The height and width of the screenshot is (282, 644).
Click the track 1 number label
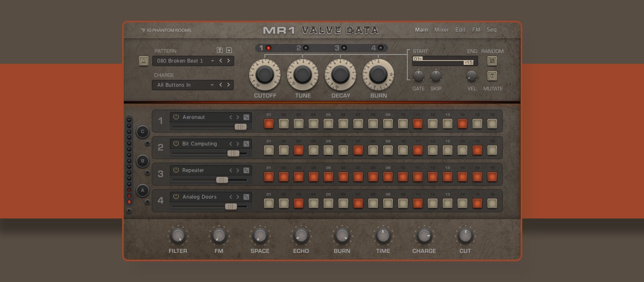click(x=161, y=121)
